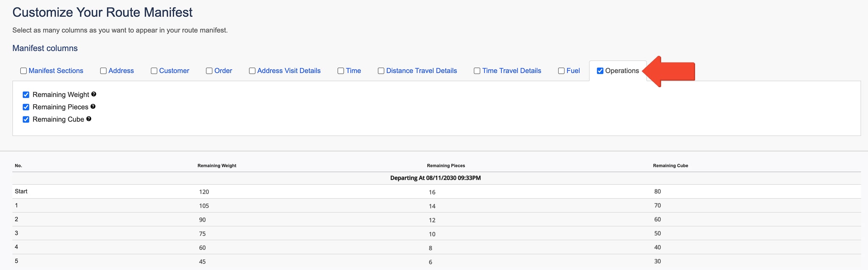This screenshot has width=868, height=270.
Task: Uncheck the Remaining Cube checkbox
Action: (26, 119)
